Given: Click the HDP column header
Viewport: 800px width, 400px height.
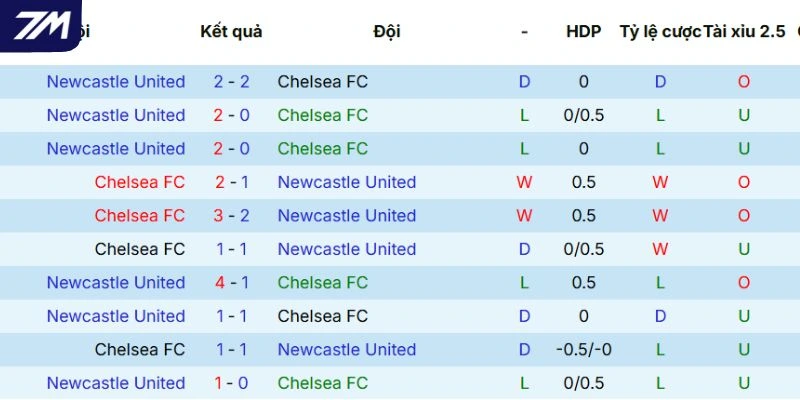Looking at the screenshot, I should pyautogui.click(x=583, y=32).
